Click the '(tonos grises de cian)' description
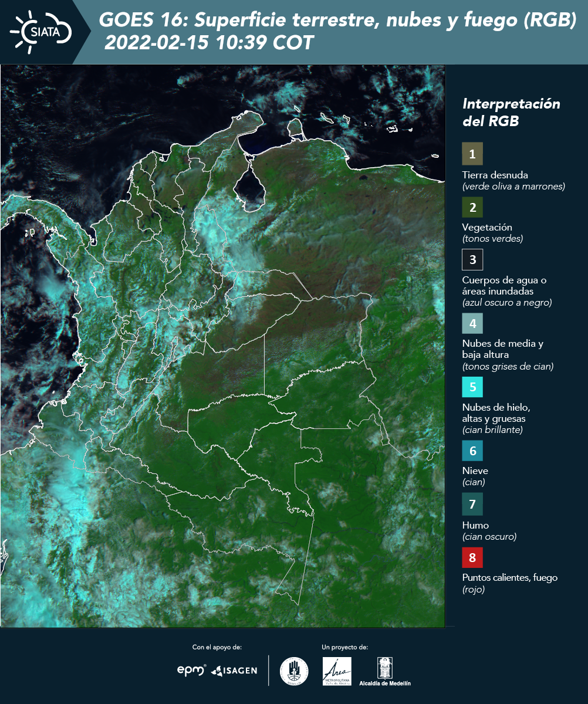588x704 pixels. [x=508, y=367]
